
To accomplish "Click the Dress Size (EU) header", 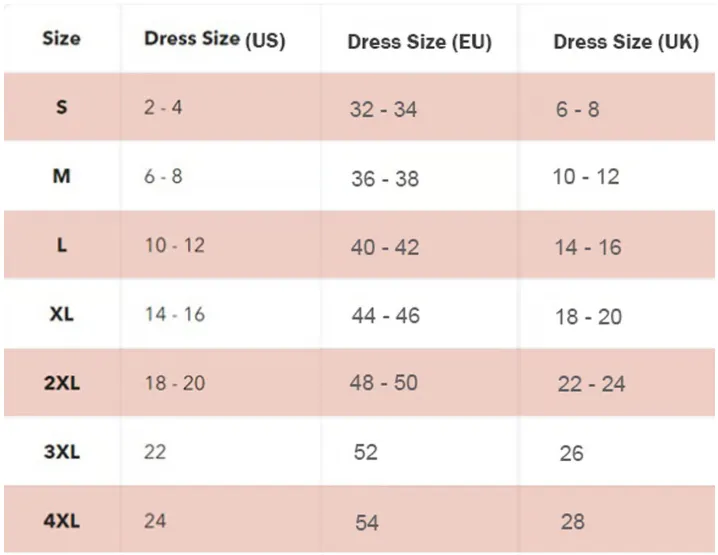I will click(x=419, y=43).
